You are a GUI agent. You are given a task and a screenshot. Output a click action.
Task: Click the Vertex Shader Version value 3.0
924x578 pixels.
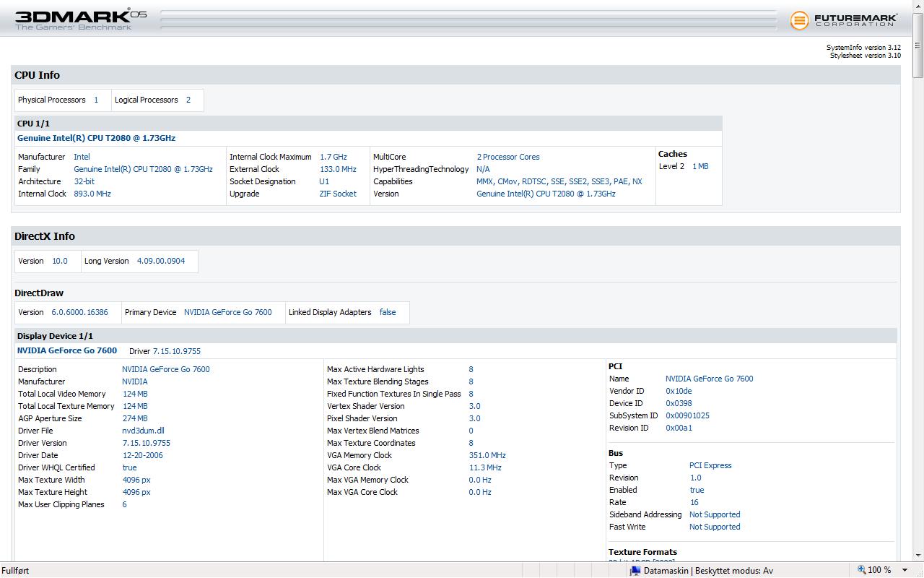click(474, 406)
